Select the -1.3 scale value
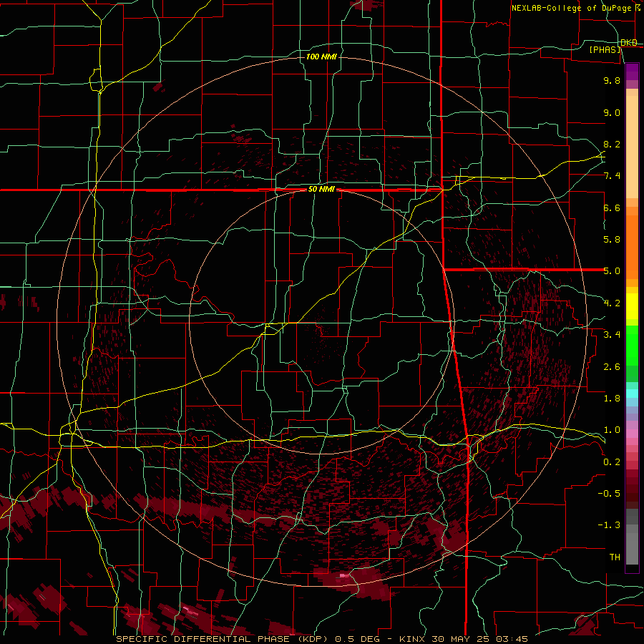The image size is (644, 644). (x=609, y=525)
